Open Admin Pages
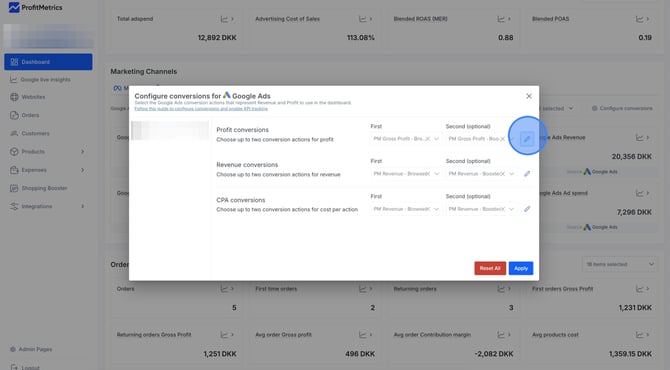 [x=31, y=349]
